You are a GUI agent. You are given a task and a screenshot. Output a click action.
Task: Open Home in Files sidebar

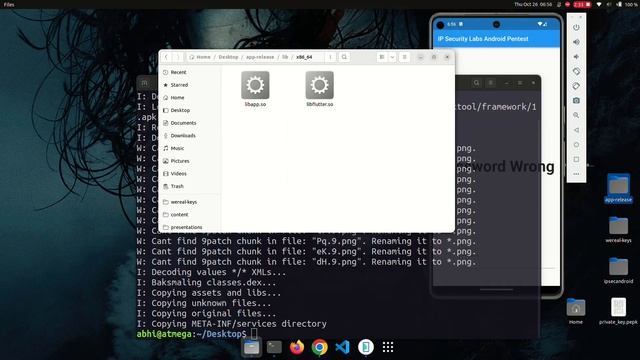point(190,98)
